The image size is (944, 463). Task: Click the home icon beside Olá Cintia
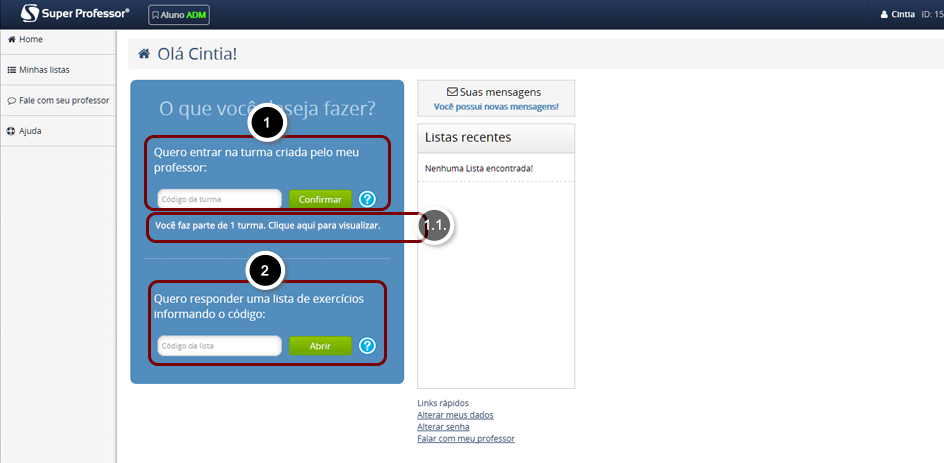coord(144,54)
